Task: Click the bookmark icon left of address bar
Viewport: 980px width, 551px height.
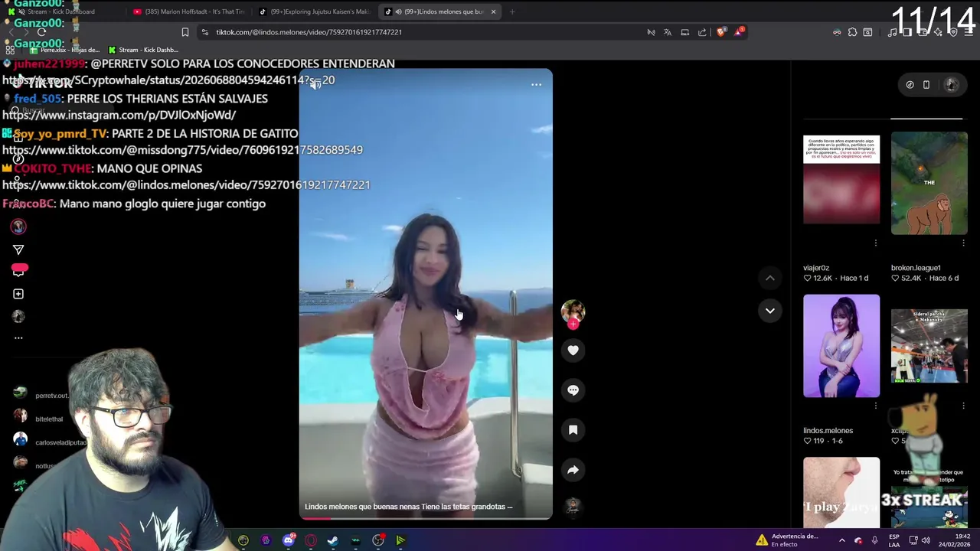Action: pos(185,32)
